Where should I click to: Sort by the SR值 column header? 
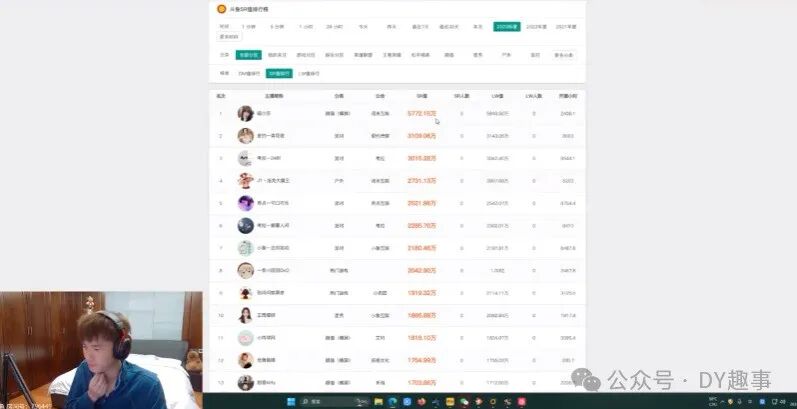point(421,96)
